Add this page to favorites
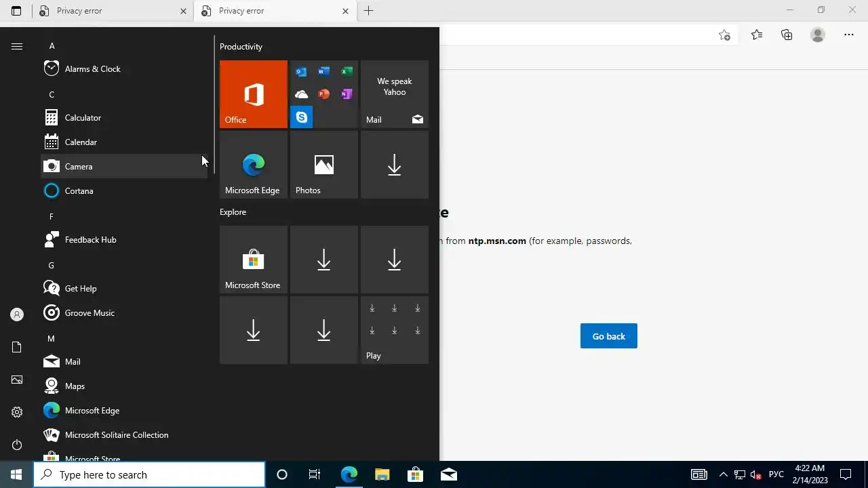 point(724,35)
